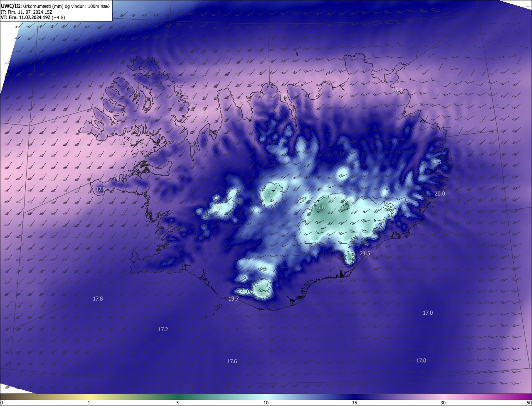This screenshot has height=406, width=532.
Task: Click the colour scale tick labelled 50
Action: (529, 403)
